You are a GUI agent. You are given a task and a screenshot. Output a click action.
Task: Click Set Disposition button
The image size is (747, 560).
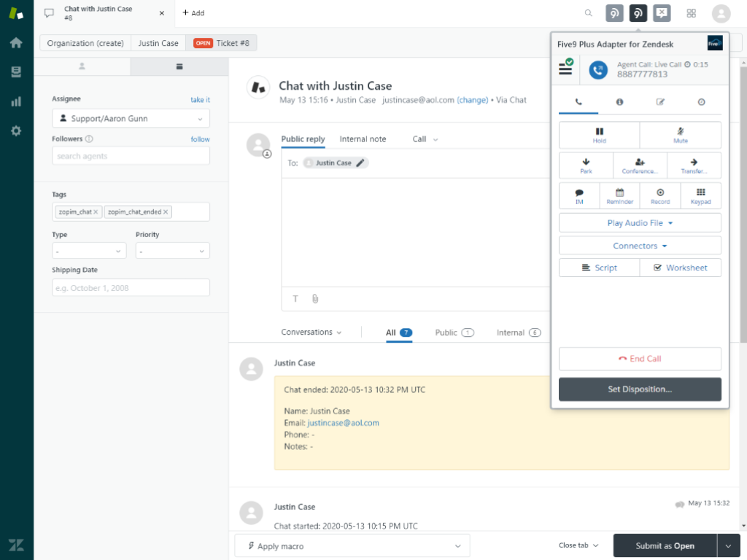point(640,389)
